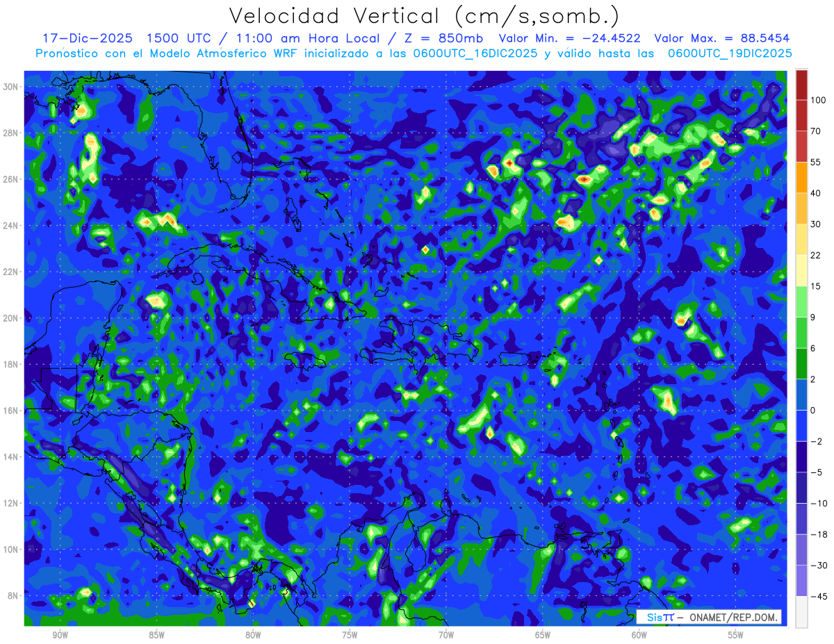Pick the light purple swatch between -45 and -30
834x644 pixels.
(801, 580)
